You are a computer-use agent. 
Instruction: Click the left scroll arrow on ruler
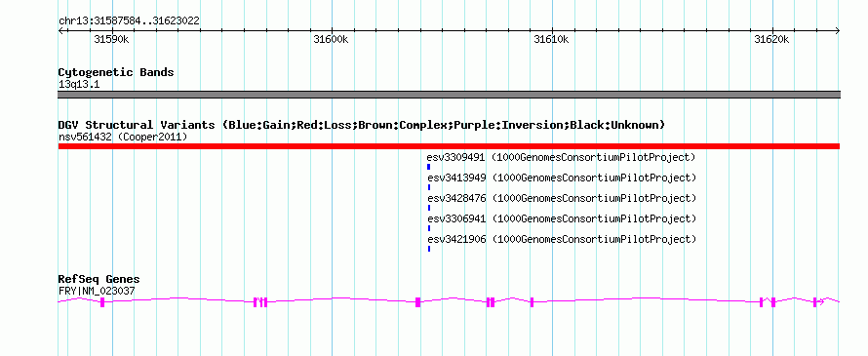61,31
